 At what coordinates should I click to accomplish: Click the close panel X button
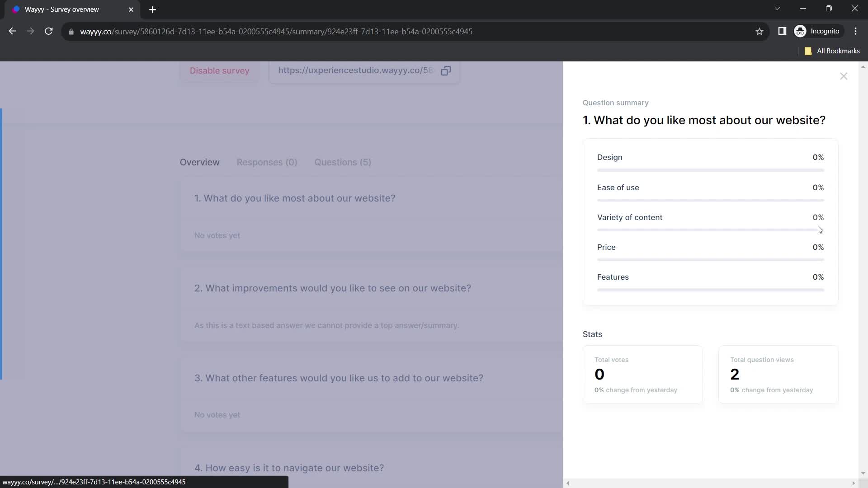844,76
